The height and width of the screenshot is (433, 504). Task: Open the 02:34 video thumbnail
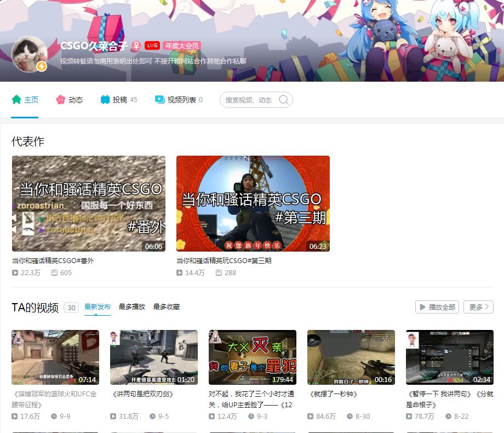[x=450, y=357]
